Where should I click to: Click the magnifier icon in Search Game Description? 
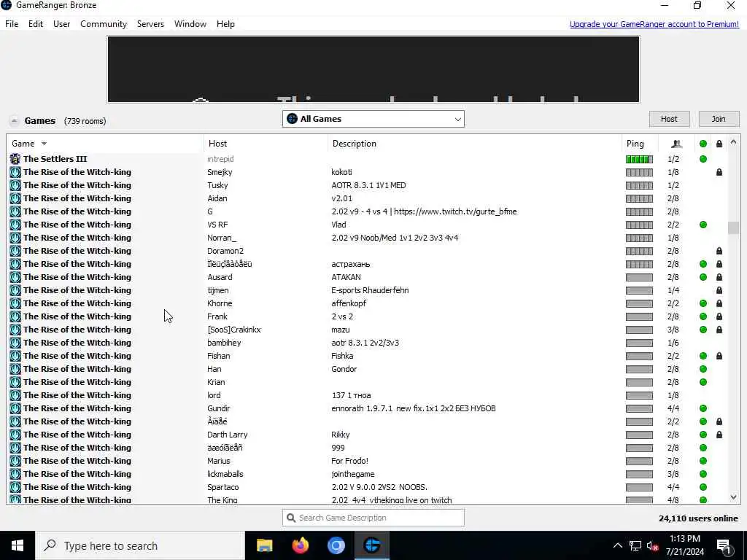click(290, 518)
